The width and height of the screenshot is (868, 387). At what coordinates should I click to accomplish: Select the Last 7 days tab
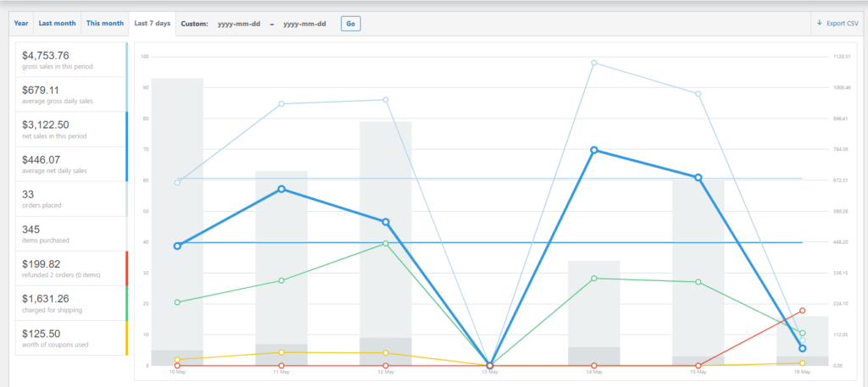point(153,24)
